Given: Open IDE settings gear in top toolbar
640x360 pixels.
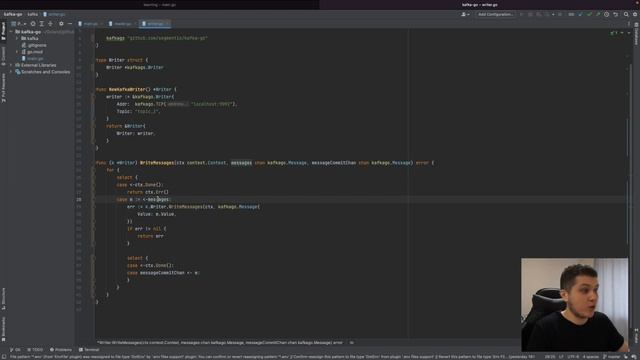Looking at the screenshot, I should point(635,14).
